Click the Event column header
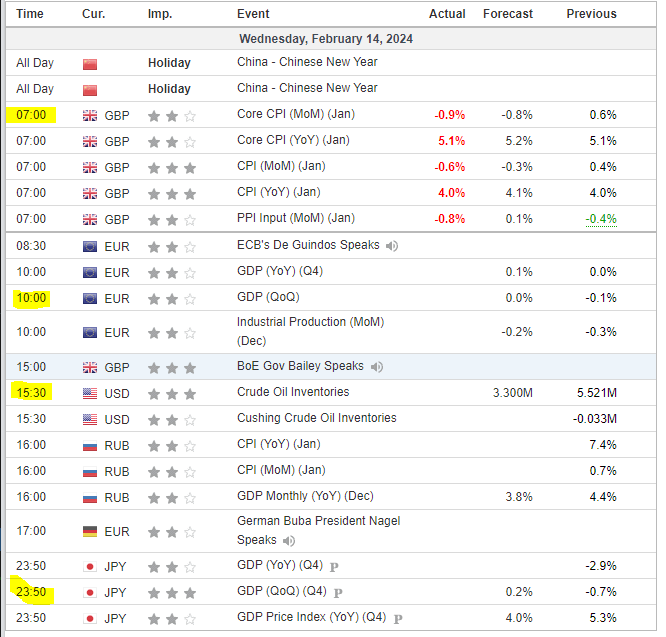 (253, 14)
